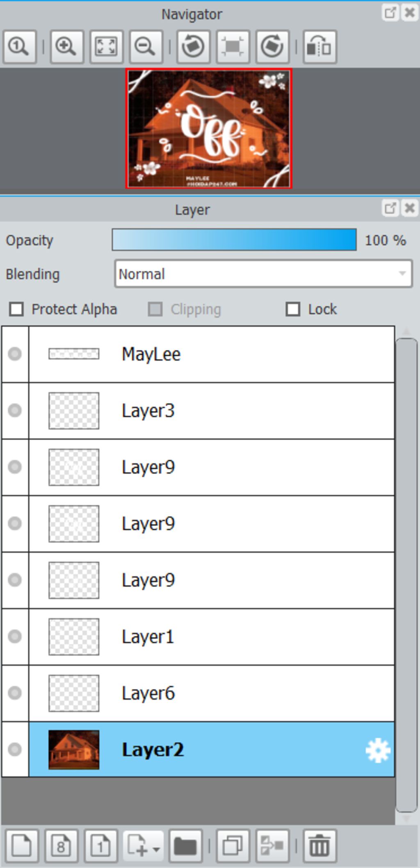The height and width of the screenshot is (868, 420).
Task: Toggle visibility of the MayLee layer
Action: 15,354
